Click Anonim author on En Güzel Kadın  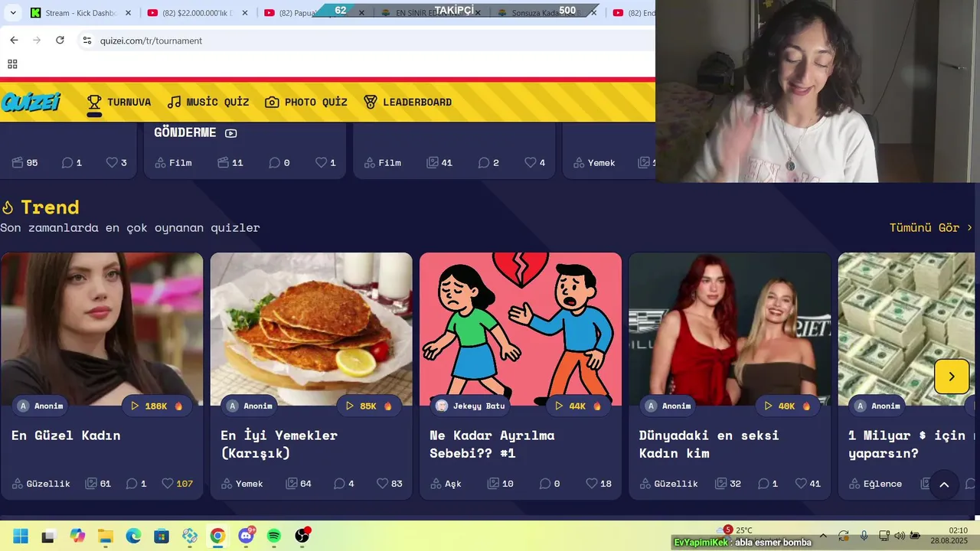[41, 406]
